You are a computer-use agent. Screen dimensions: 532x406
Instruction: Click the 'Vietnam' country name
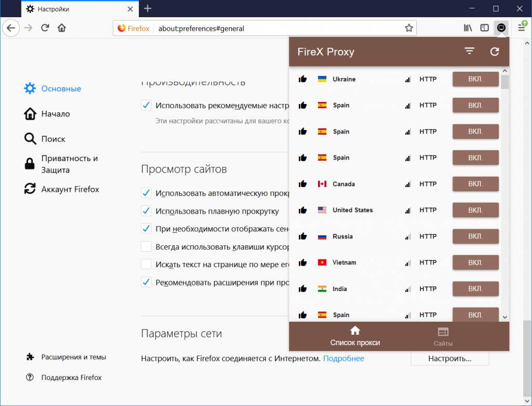click(x=344, y=263)
